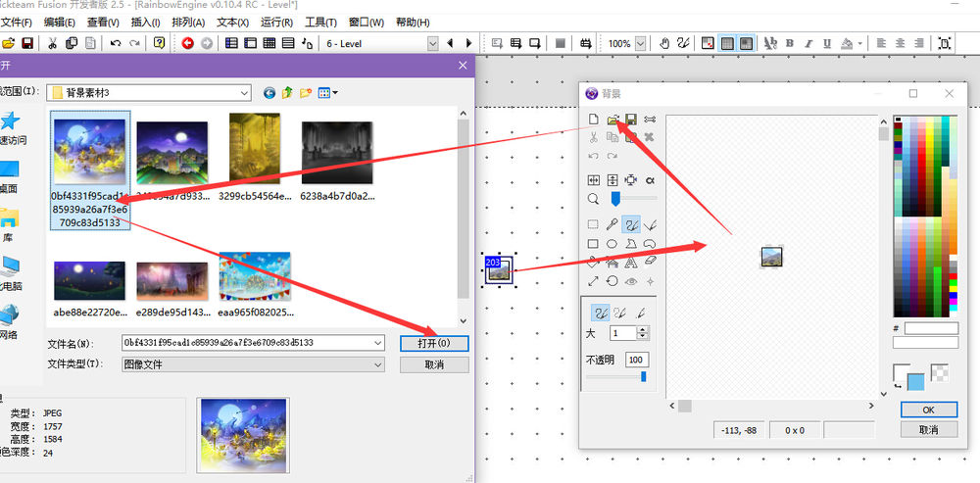Click the Save floppy icon in main toolbar
The height and width of the screenshot is (483, 980).
tap(26, 43)
